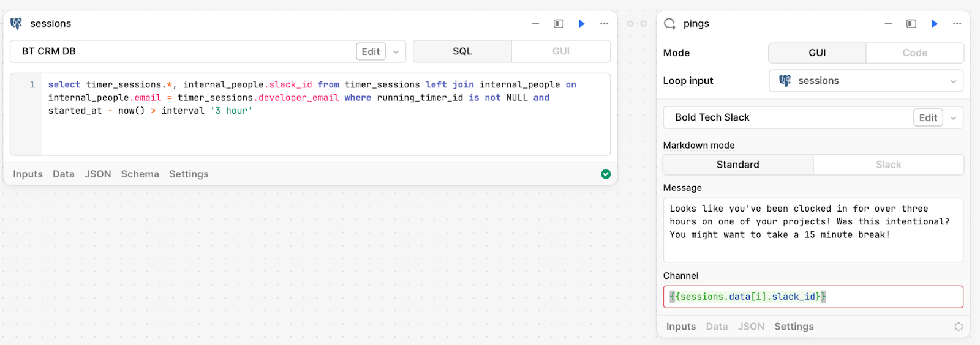
Task: Open the Inputs tab in sessions block
Action: [x=28, y=174]
